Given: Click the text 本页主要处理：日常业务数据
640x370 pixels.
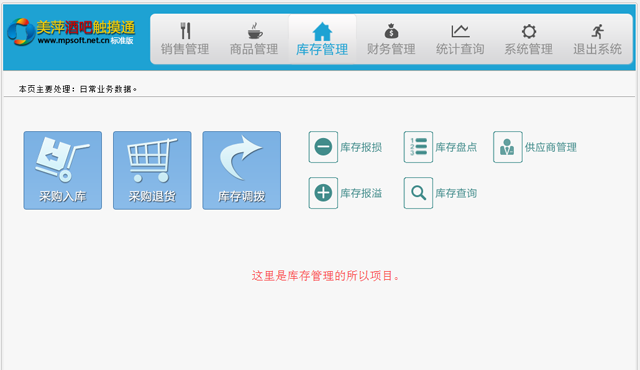Looking at the screenshot, I should tap(78, 89).
